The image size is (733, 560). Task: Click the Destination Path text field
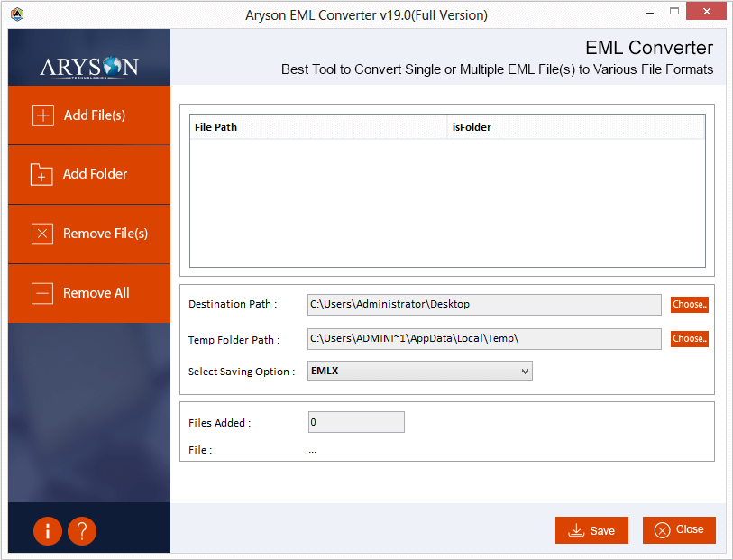484,305
